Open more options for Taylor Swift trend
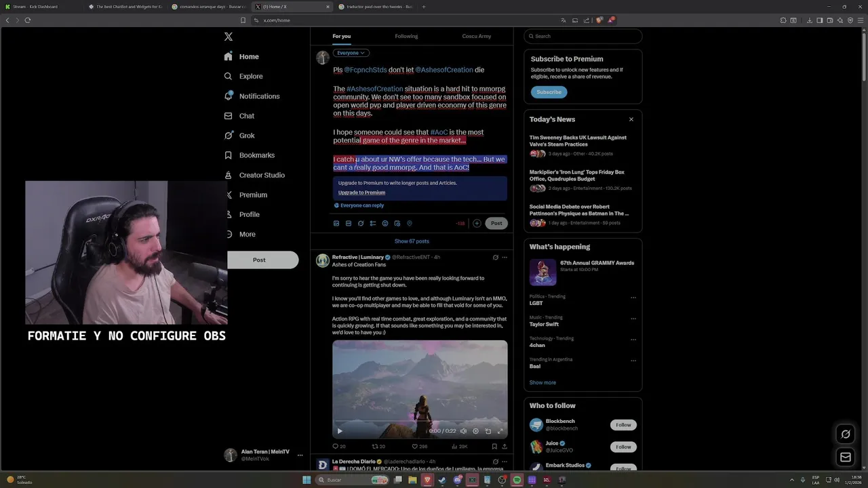Image resolution: width=868 pixels, height=488 pixels. point(633,319)
